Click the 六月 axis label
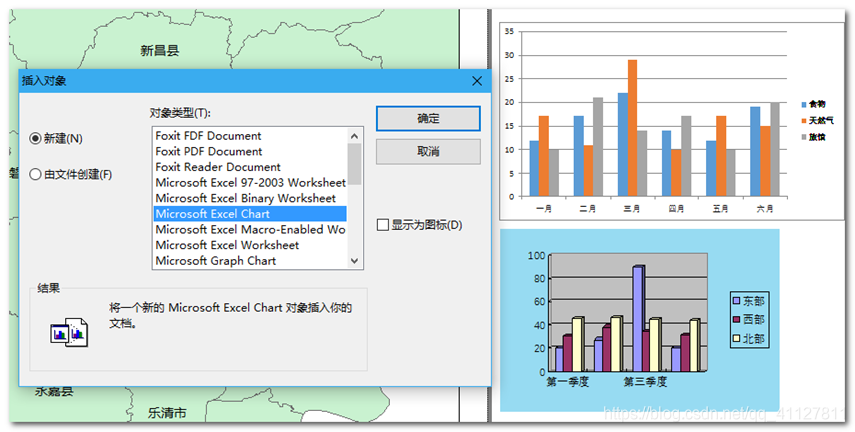The image size is (855, 432). pyautogui.click(x=764, y=208)
